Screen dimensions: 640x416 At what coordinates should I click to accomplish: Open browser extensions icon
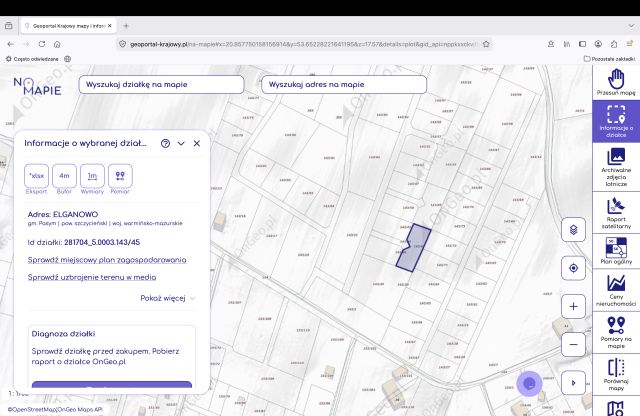coord(614,44)
